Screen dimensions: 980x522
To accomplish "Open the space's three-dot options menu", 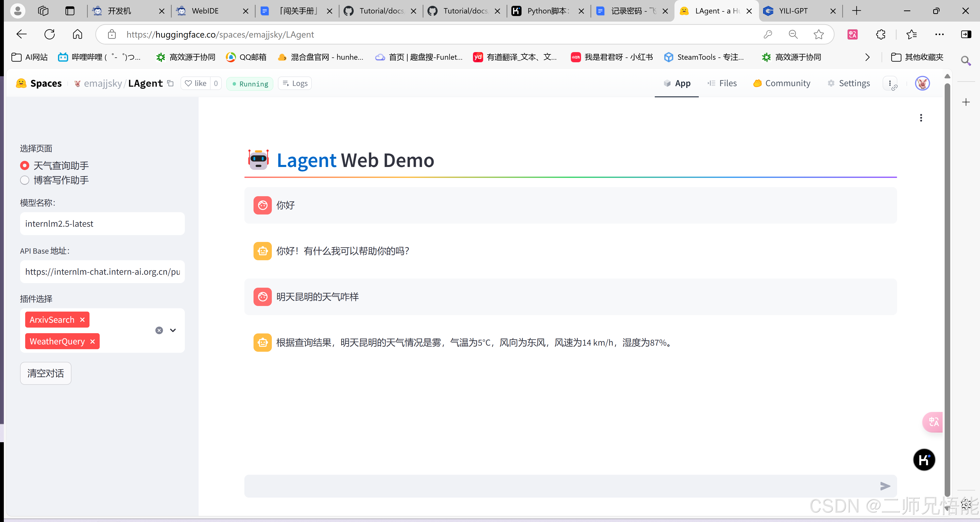I will point(890,83).
